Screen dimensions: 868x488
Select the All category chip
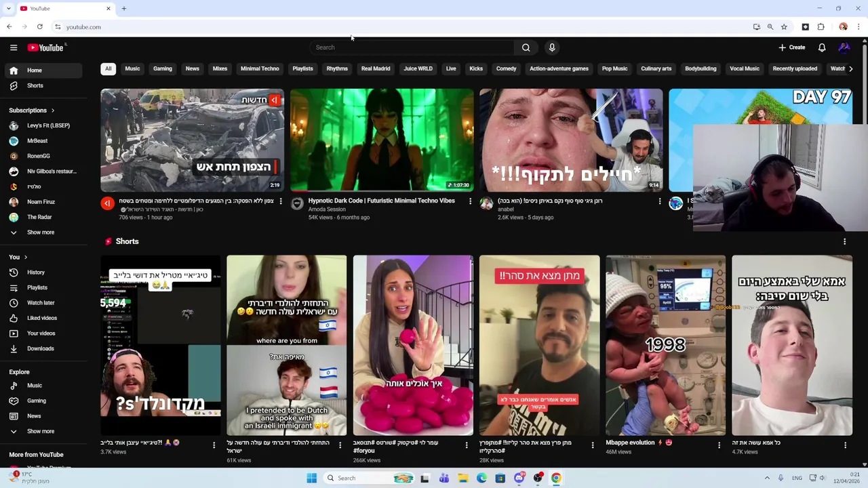(108, 68)
